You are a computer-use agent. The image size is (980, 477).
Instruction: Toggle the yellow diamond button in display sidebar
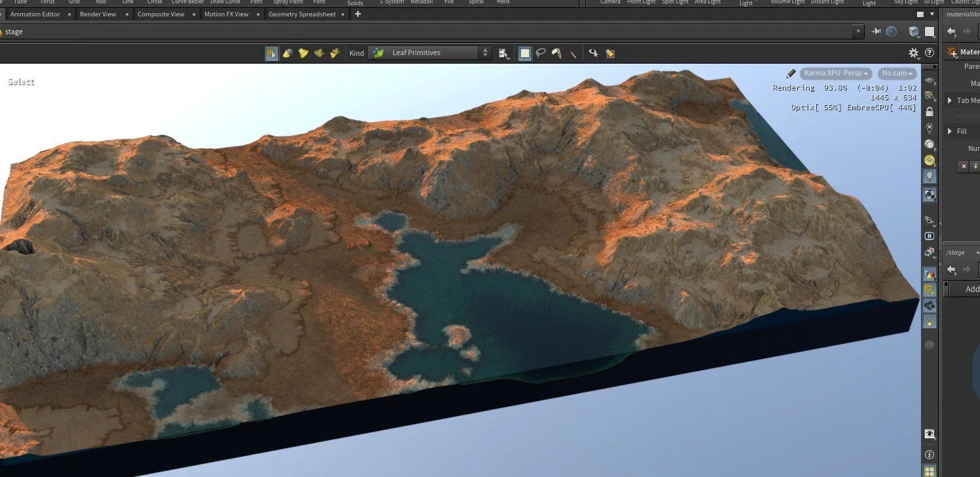930,321
